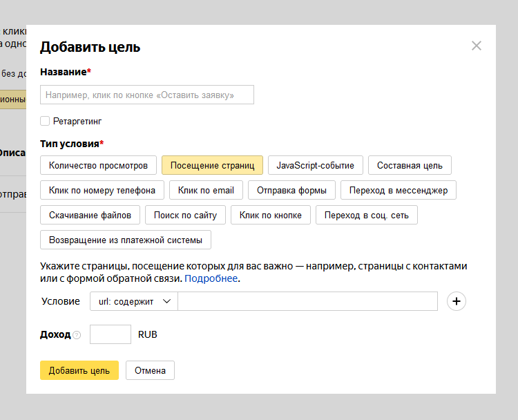Select 'Скачивание файлов' goal type
The image size is (518, 420).
(x=90, y=215)
